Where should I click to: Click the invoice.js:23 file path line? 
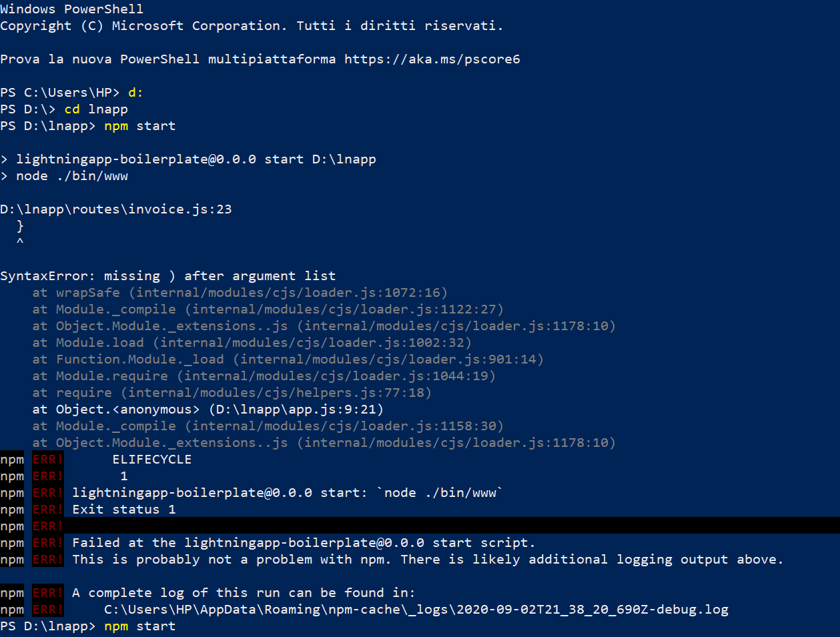coord(116,209)
